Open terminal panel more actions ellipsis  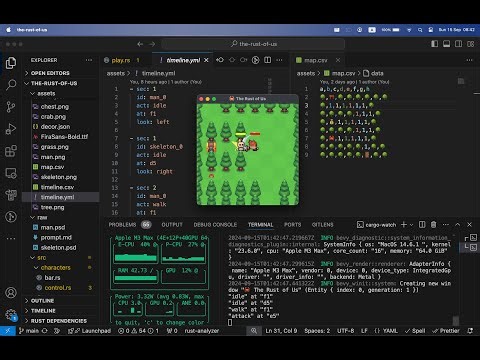(446, 225)
